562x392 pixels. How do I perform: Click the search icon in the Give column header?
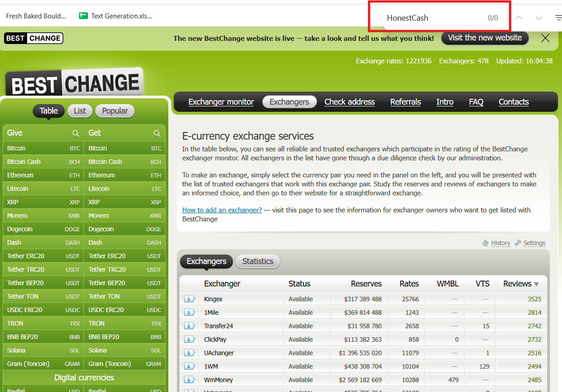(76, 133)
